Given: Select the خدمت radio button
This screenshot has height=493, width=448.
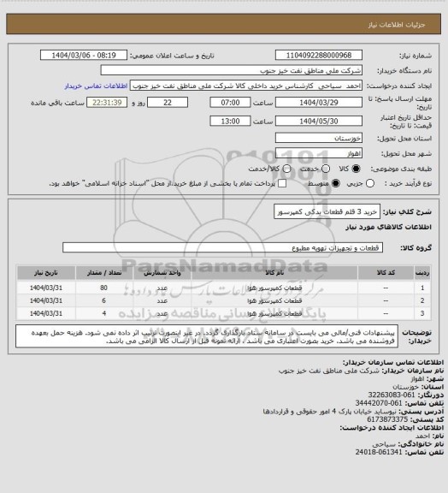Looking at the screenshot, I should (326, 169).
